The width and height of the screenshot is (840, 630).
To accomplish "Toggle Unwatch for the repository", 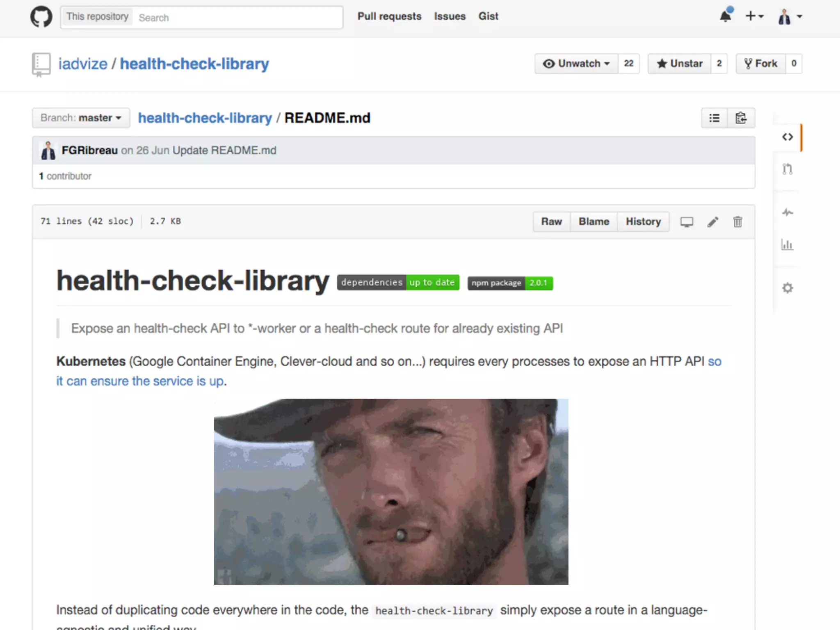I will tap(576, 64).
